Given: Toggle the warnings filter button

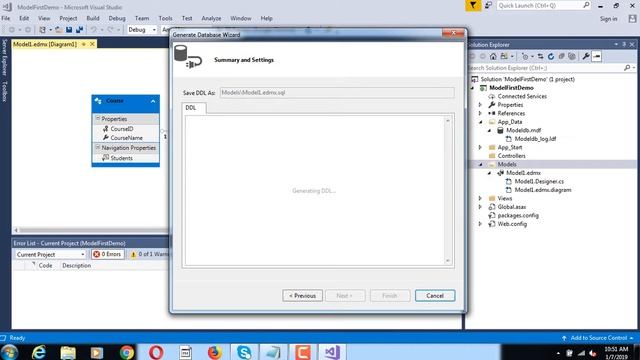Looking at the screenshot, I should (149, 254).
